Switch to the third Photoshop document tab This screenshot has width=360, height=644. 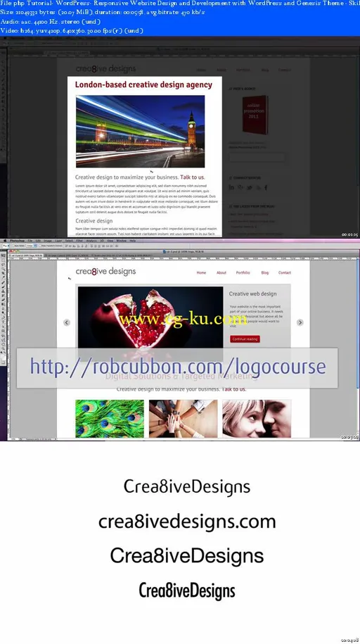122,255
